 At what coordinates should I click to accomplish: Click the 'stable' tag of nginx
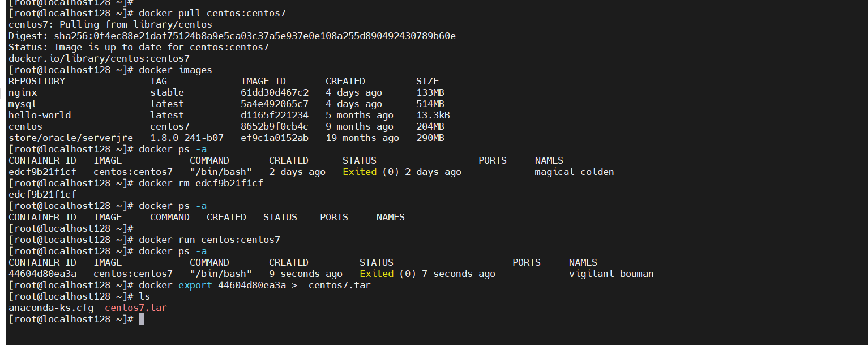[x=167, y=92]
